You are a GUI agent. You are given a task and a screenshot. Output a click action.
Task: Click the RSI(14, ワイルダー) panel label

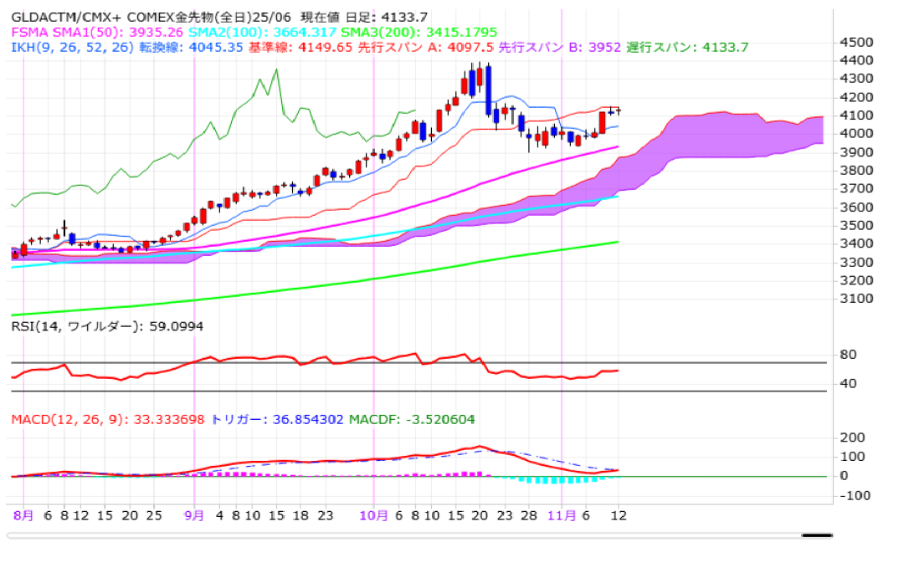(x=107, y=326)
